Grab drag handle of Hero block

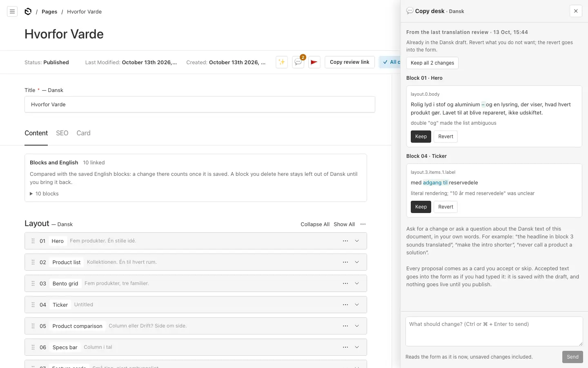(33, 241)
